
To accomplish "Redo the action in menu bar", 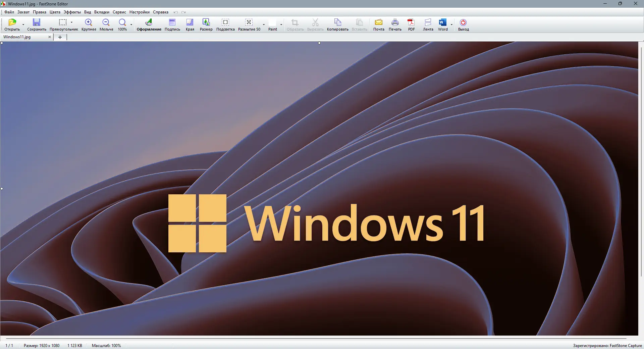I will 183,12.
